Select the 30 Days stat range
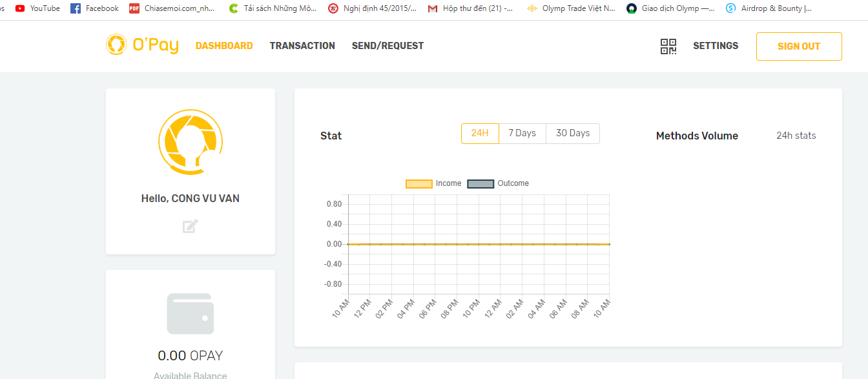This screenshot has height=379, width=868. point(573,133)
